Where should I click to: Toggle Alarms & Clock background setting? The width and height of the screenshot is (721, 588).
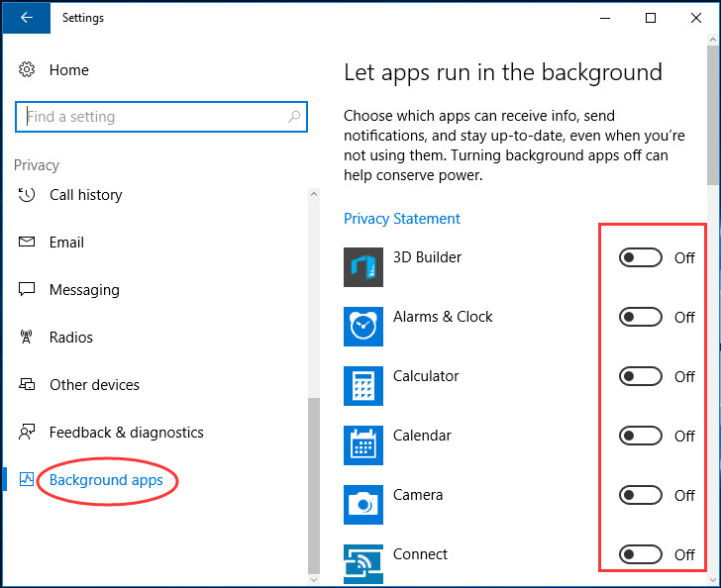point(640,317)
